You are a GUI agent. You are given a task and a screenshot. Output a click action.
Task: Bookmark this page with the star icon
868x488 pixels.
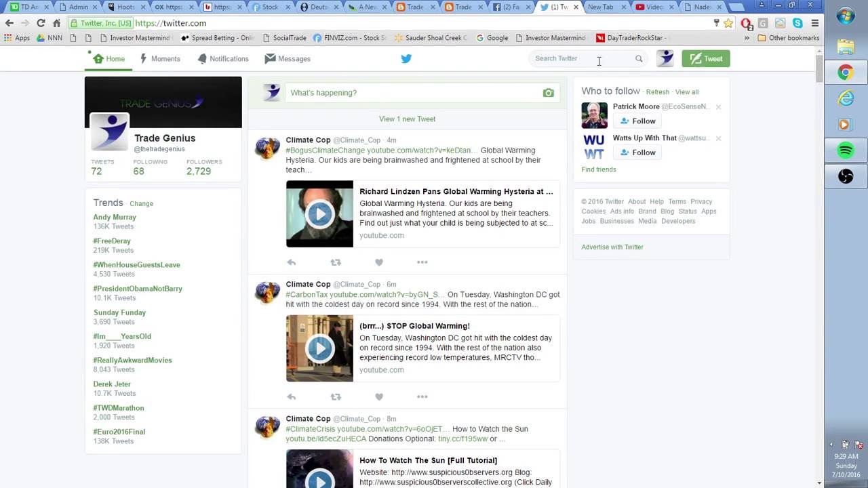(x=728, y=23)
